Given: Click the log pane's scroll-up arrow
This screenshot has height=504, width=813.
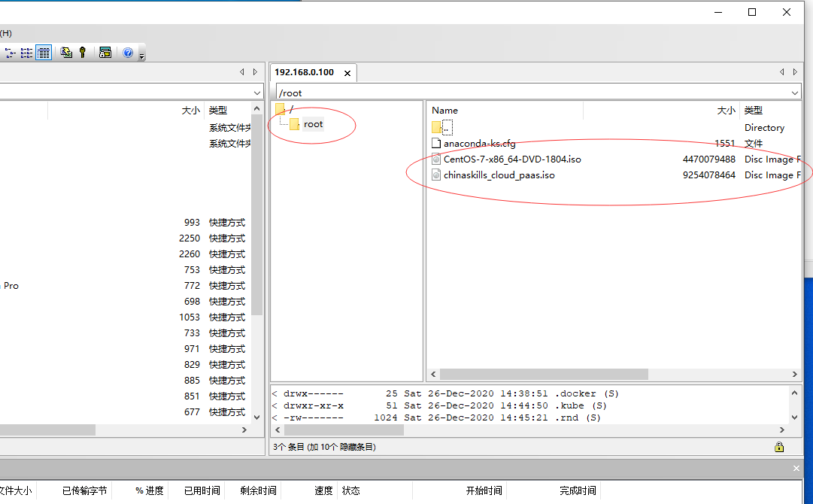Looking at the screenshot, I should 794,393.
